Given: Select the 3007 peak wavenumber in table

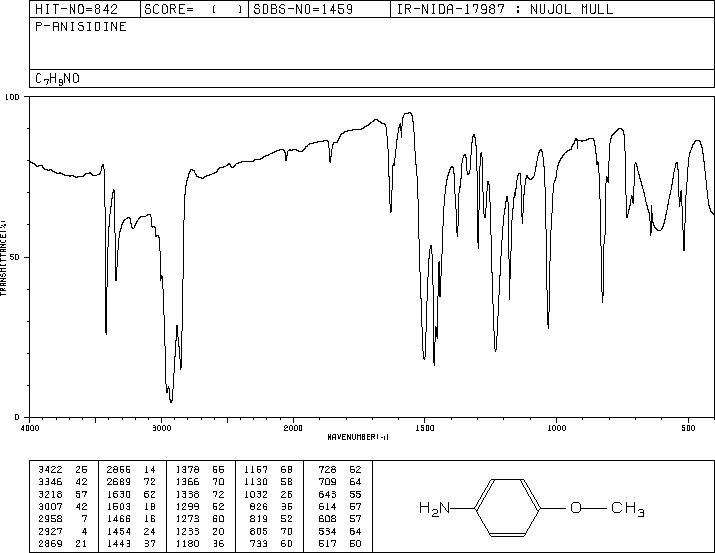Looking at the screenshot, I should (x=50, y=506).
